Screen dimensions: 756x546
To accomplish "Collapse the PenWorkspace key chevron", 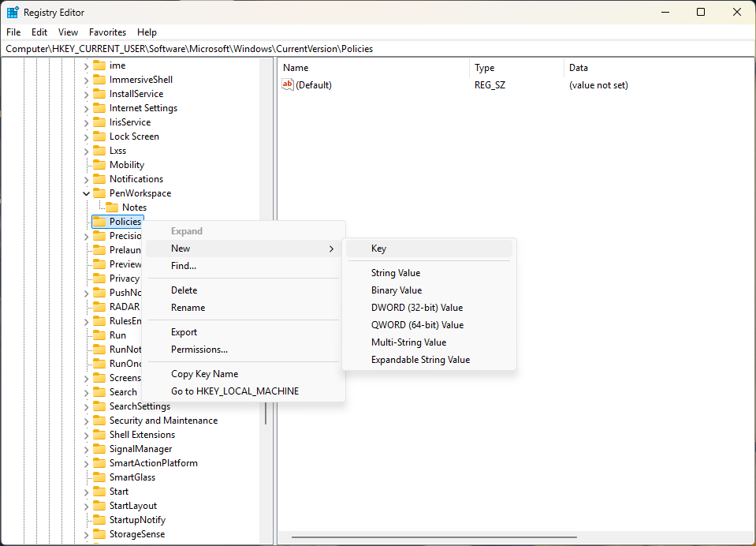I will (86, 193).
